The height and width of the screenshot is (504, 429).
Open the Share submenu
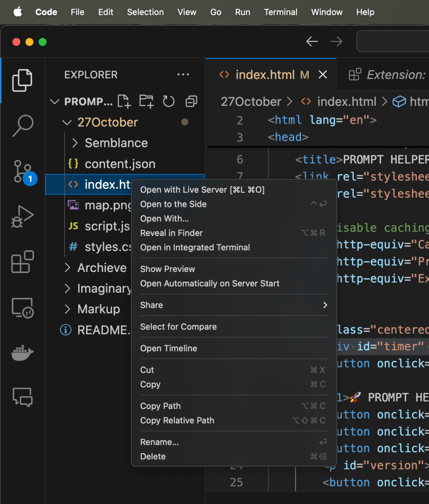click(x=234, y=305)
